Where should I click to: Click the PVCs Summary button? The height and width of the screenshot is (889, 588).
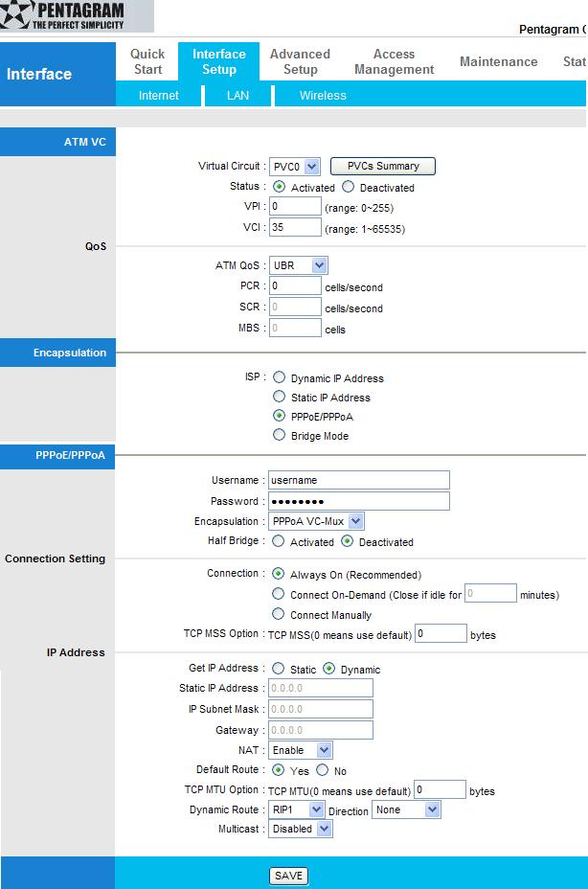[383, 166]
